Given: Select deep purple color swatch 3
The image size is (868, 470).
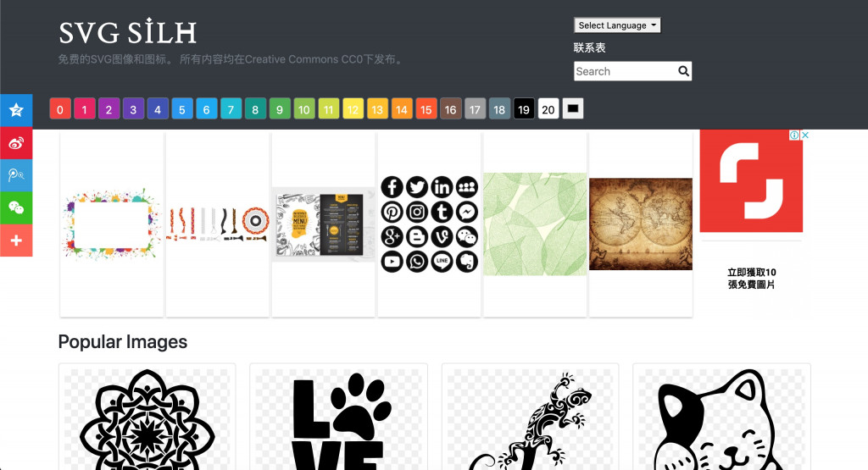Looking at the screenshot, I should coord(133,109).
